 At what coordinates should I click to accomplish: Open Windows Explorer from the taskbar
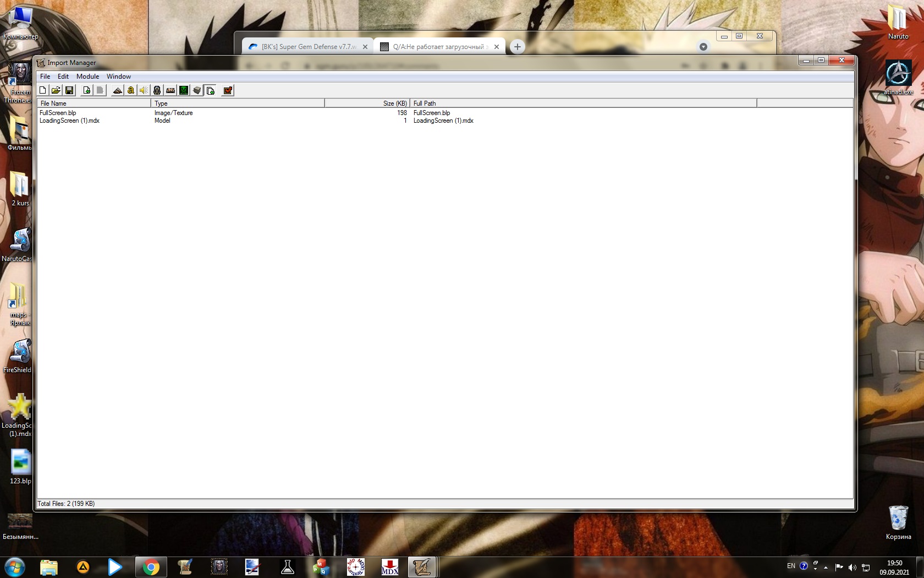click(49, 567)
